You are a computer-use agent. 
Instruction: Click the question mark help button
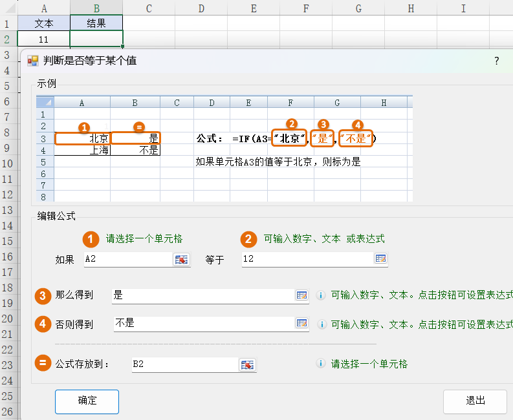tap(496, 61)
